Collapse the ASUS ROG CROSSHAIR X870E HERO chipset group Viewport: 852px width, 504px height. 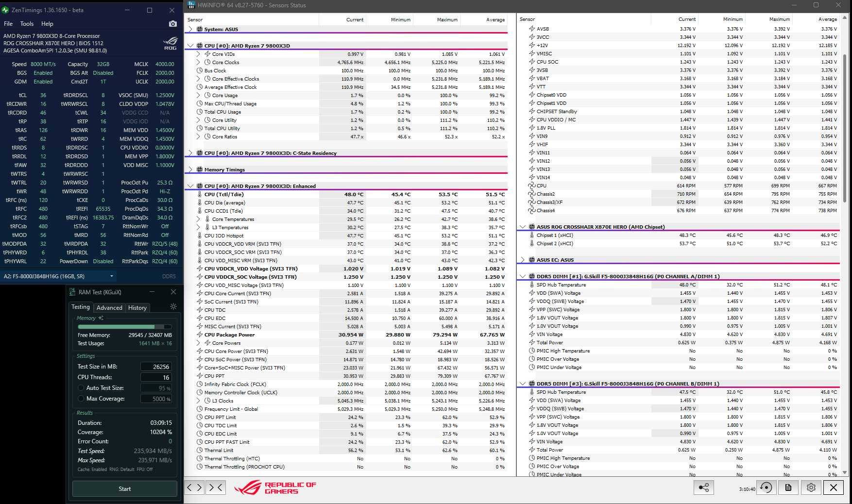click(x=523, y=227)
